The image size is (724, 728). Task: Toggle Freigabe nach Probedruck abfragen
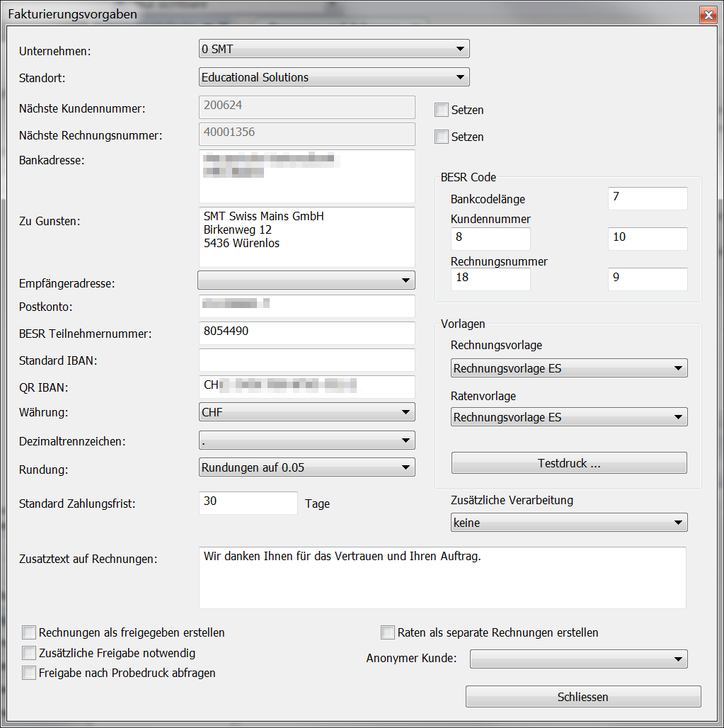(x=29, y=673)
